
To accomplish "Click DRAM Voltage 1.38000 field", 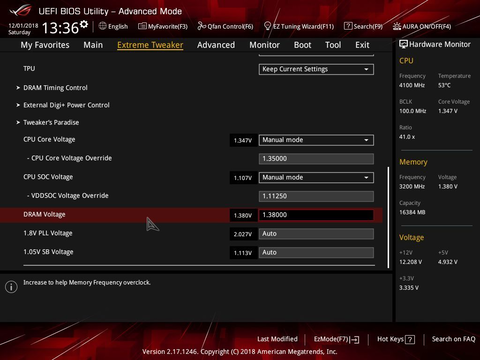I will click(316, 215).
